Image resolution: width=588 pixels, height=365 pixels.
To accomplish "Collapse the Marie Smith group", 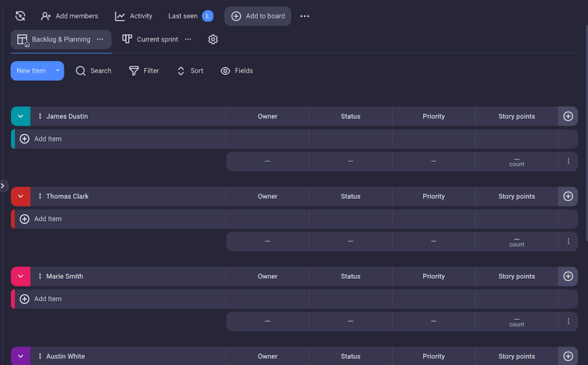I will 21,277.
